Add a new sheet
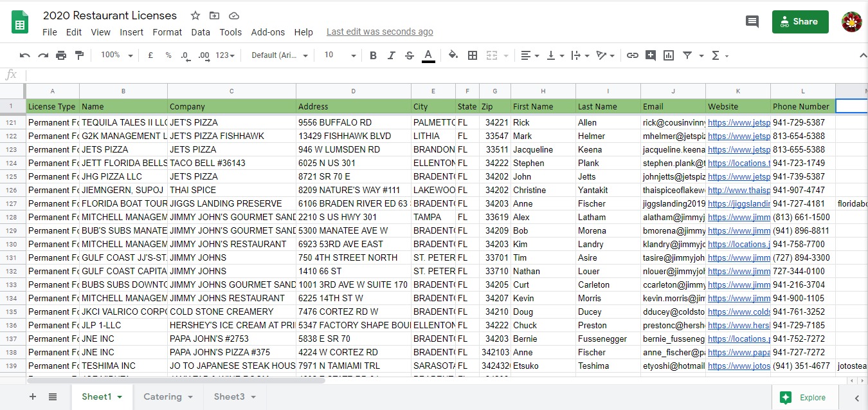Screen dimensions: 868x410 tap(33, 397)
